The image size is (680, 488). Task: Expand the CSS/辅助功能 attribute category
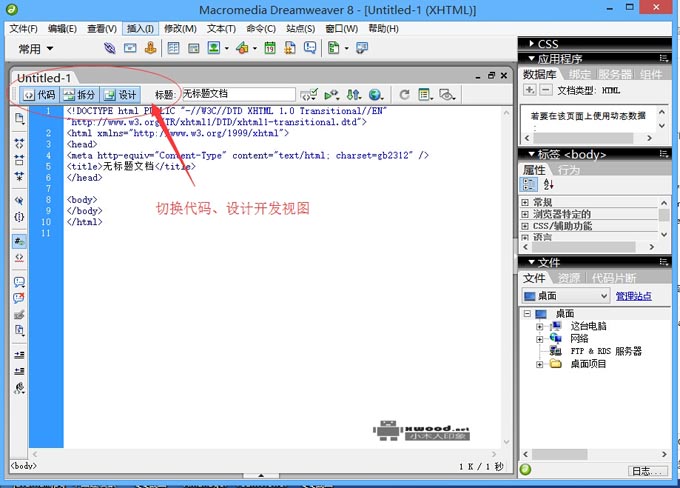[525, 226]
